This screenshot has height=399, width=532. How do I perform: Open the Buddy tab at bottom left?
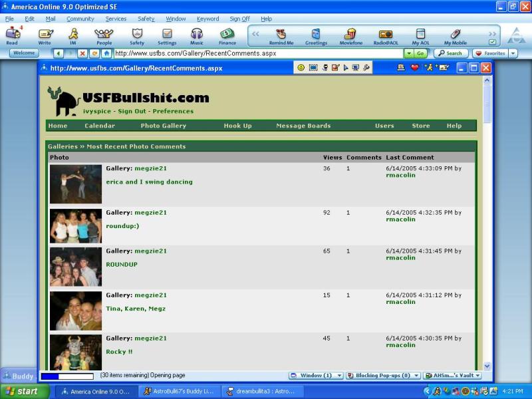(19, 376)
